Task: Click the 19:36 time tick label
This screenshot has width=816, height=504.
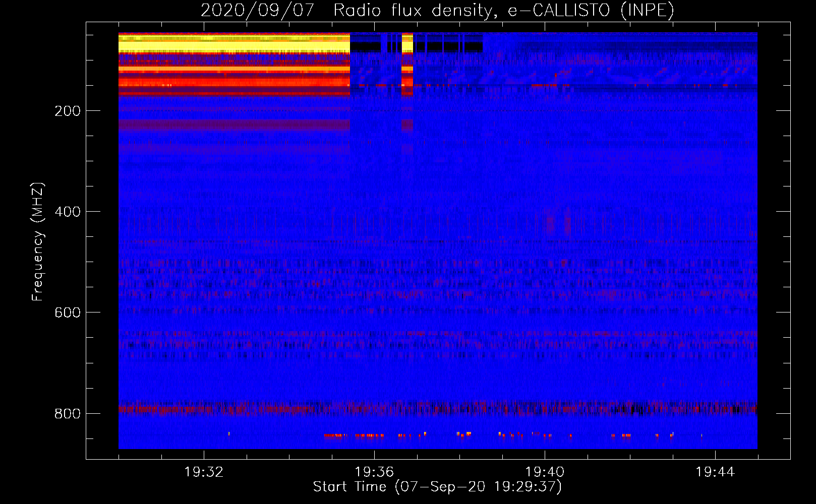Action: pos(374,472)
